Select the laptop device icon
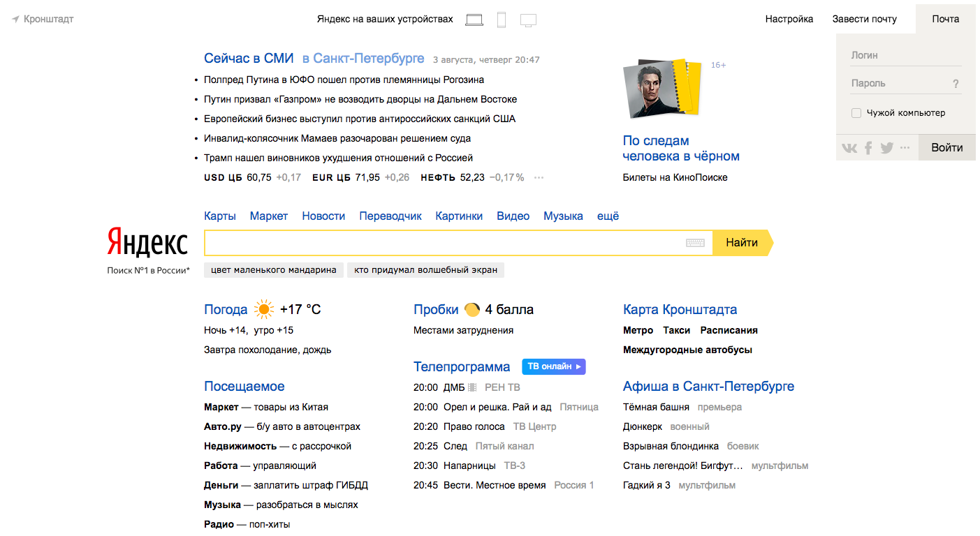The width and height of the screenshot is (980, 536). (x=474, y=20)
